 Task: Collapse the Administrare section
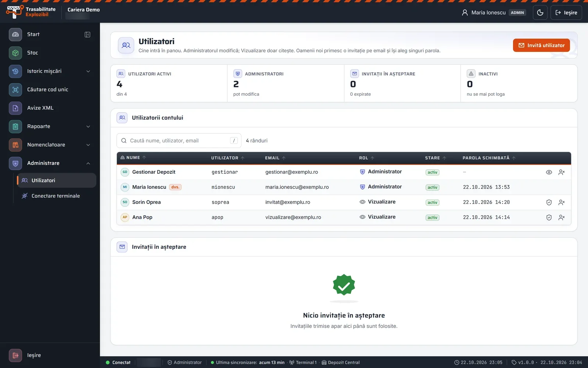(88, 163)
